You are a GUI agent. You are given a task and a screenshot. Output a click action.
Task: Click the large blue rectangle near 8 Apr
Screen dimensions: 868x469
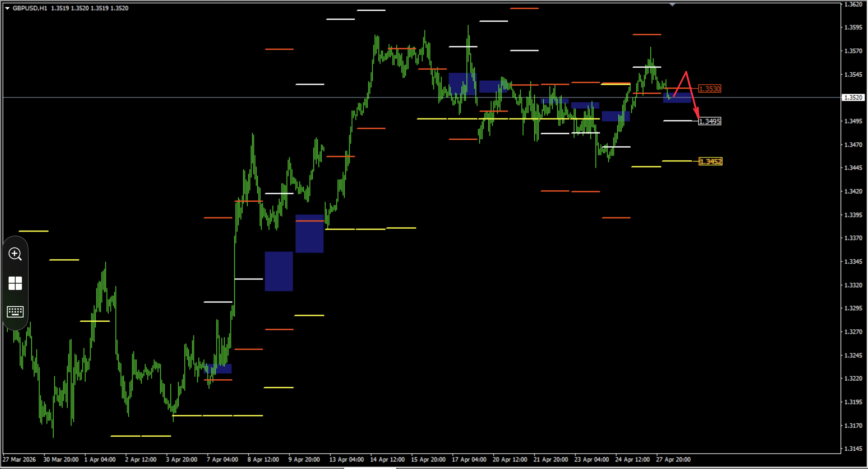279,271
